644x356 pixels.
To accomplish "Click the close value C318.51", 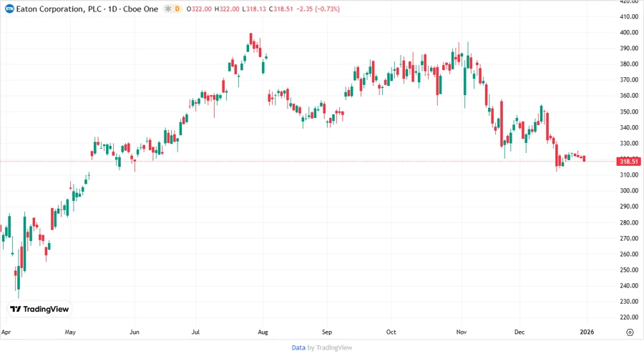I will pyautogui.click(x=281, y=9).
